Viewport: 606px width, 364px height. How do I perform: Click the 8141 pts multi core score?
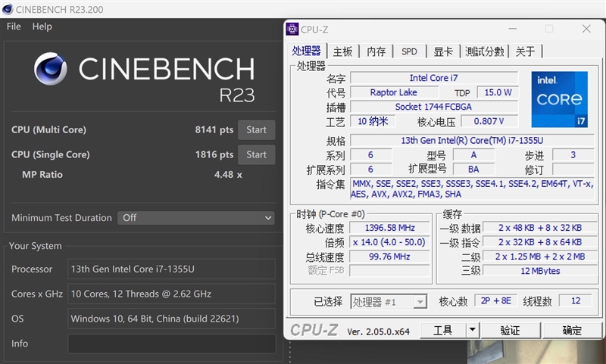[214, 129]
